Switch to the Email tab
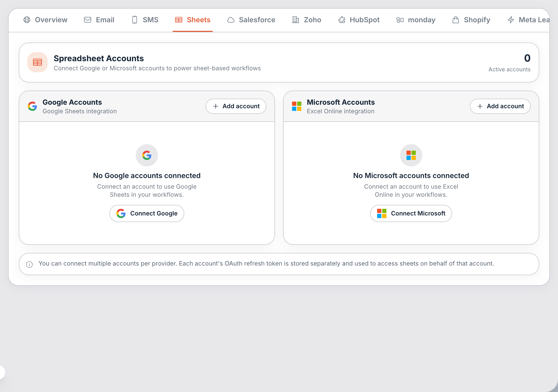Screen dimensions: 558x392 [x=99, y=20]
